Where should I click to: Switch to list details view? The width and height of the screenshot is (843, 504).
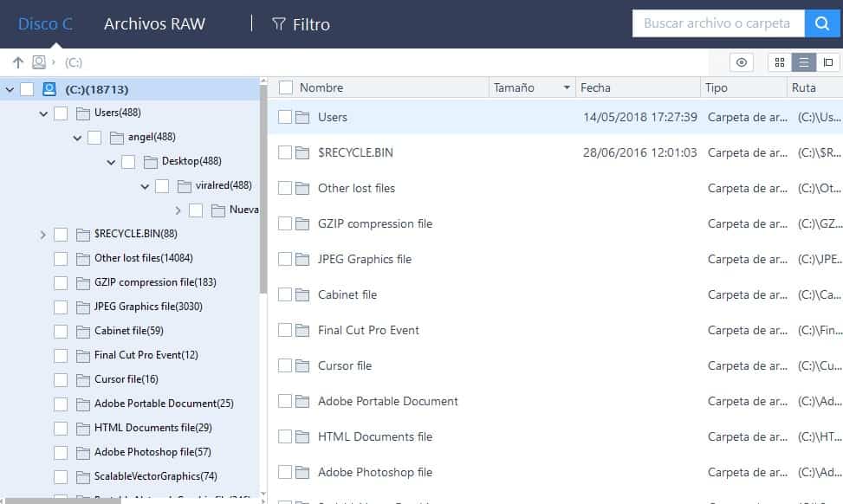point(804,62)
